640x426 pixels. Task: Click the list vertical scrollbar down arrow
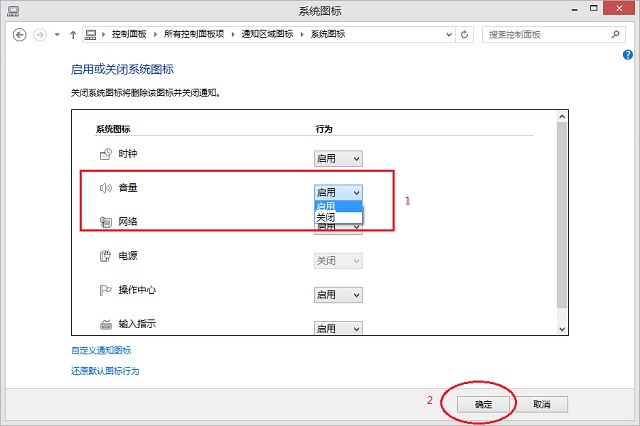click(561, 328)
